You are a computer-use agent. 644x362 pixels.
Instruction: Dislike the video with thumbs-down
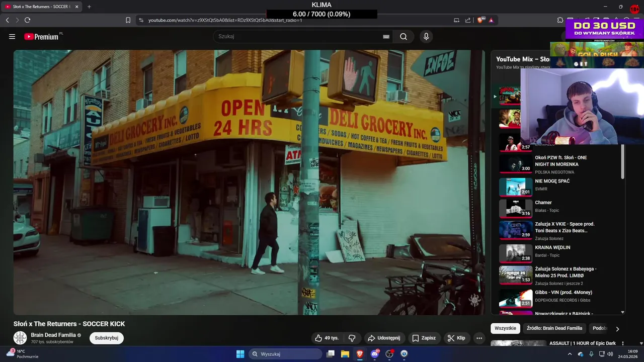click(352, 338)
